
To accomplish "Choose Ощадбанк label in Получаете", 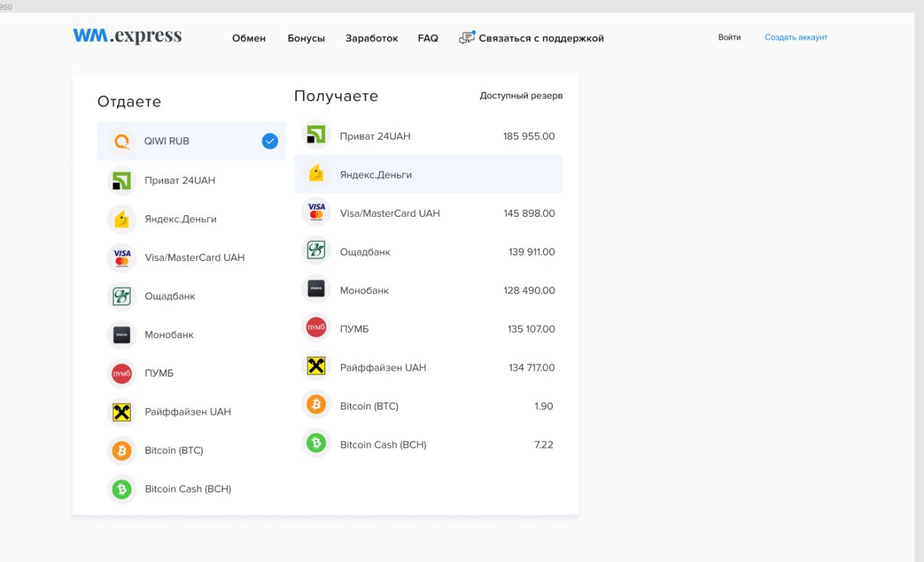I will [x=365, y=252].
